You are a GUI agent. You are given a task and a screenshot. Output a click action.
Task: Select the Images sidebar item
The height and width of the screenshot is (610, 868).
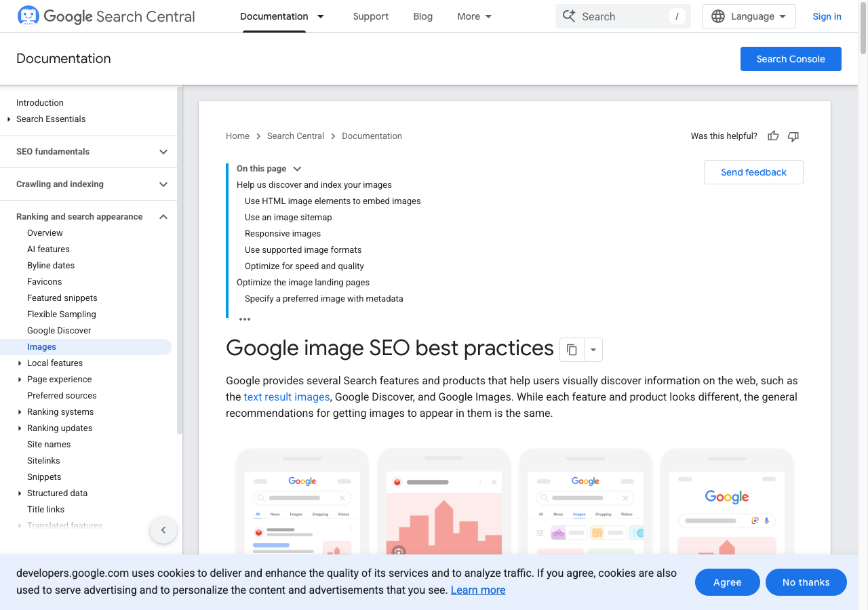click(x=85, y=347)
